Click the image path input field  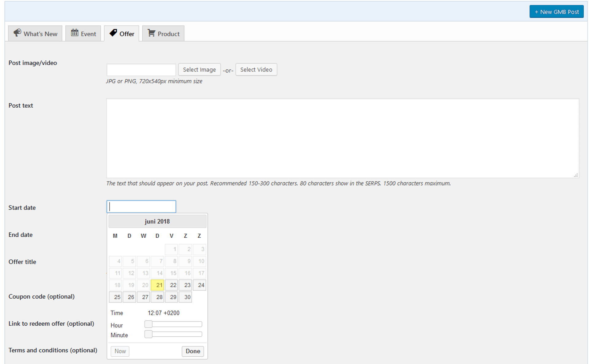click(141, 70)
